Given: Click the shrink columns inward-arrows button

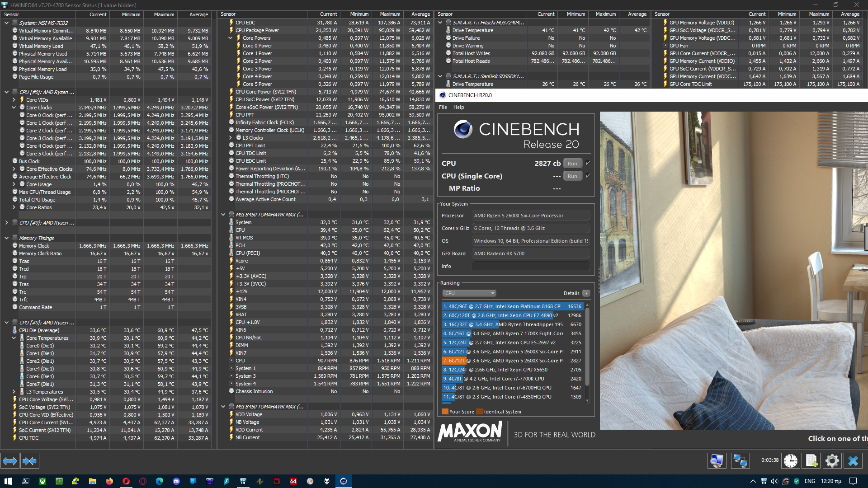Looking at the screenshot, I should pos(29,461).
